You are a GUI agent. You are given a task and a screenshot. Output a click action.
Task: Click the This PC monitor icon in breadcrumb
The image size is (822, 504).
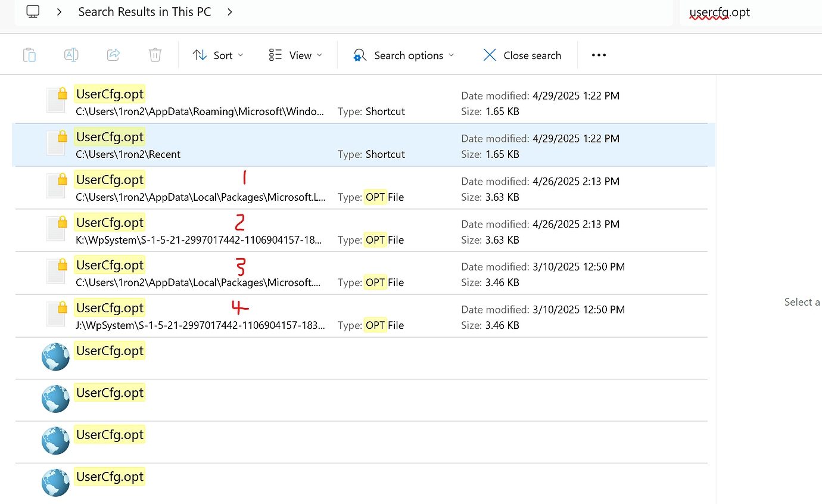click(33, 11)
